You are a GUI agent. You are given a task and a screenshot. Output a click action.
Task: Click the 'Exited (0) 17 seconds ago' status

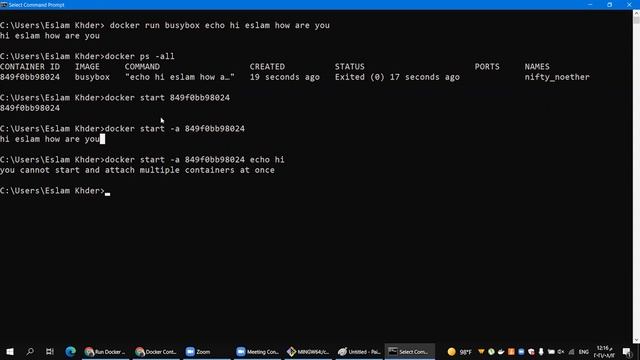point(397,77)
